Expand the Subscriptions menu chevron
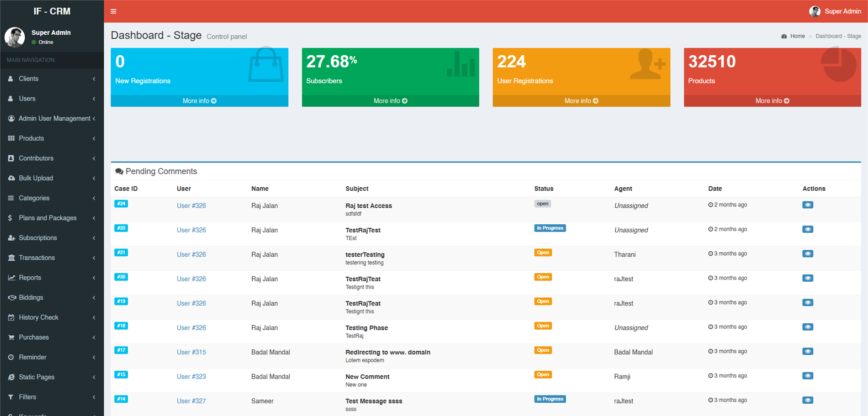This screenshot has width=868, height=416. (94, 238)
